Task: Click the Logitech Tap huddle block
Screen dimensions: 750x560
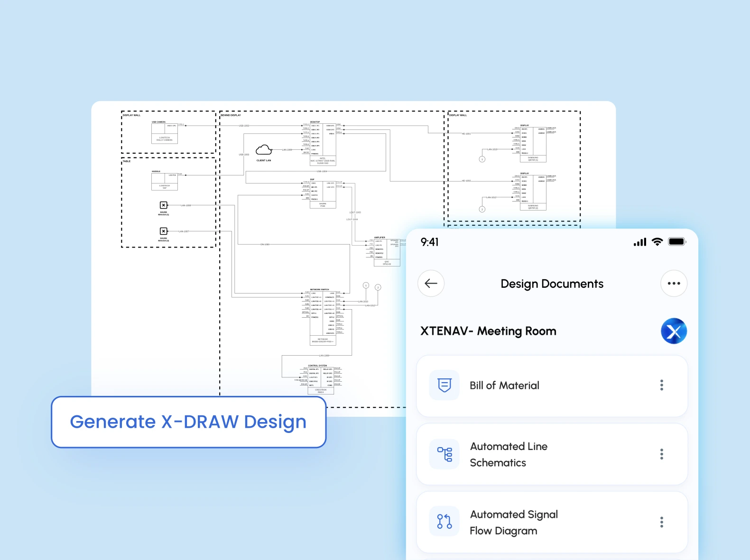Action: [x=165, y=182]
